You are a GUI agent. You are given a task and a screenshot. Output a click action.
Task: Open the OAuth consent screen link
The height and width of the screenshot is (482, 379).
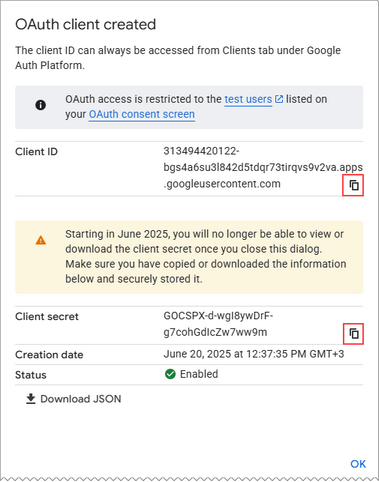pos(142,114)
